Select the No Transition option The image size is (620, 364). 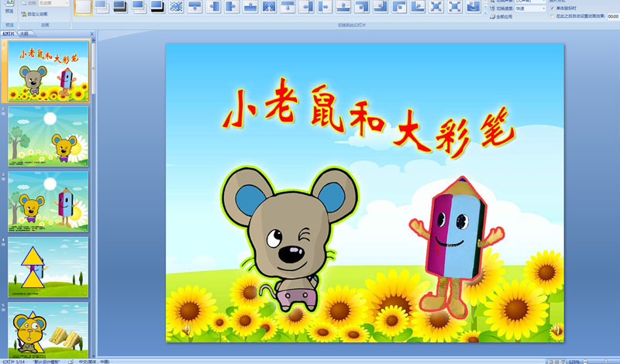pos(83,6)
